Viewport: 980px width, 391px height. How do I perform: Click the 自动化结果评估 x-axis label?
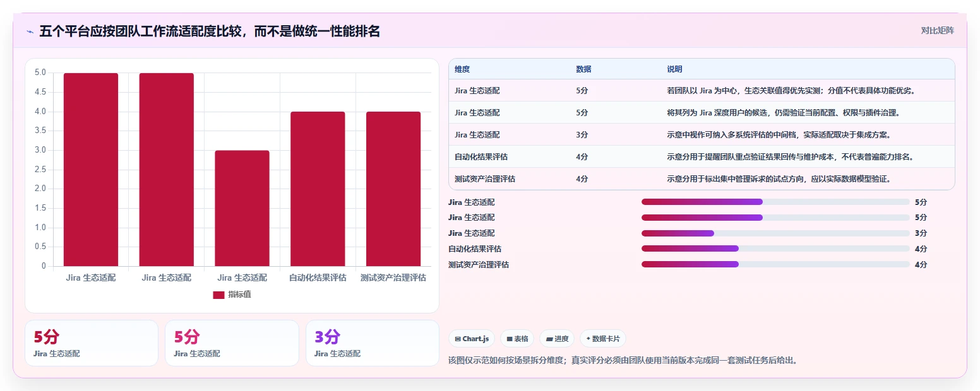pos(318,277)
